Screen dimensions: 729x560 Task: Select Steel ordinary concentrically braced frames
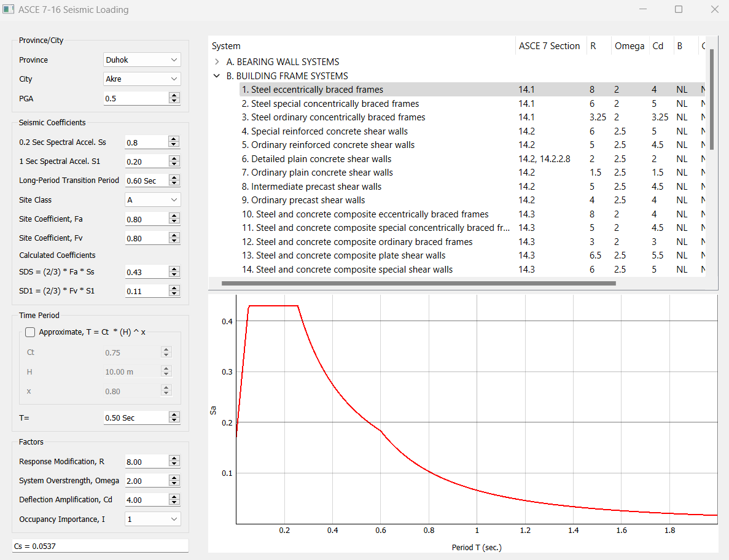(472, 117)
